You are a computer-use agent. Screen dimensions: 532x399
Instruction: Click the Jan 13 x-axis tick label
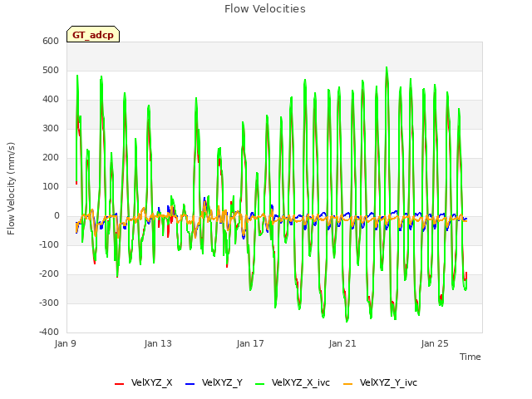(158, 343)
